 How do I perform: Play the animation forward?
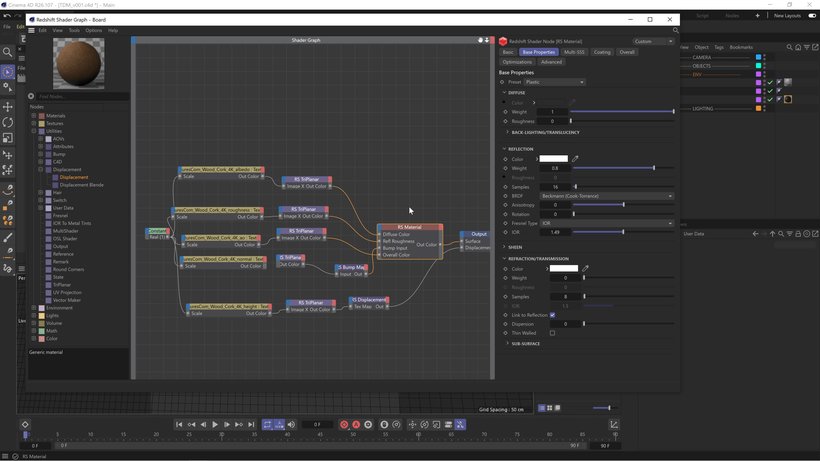(215, 424)
